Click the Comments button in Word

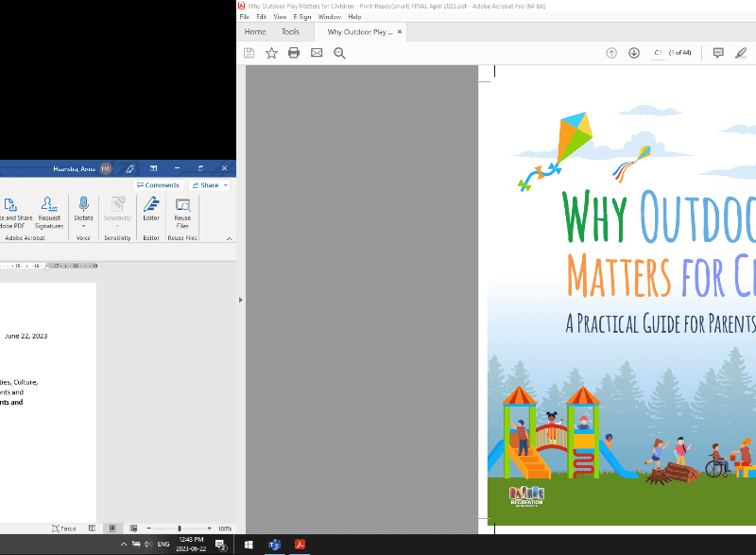point(157,185)
